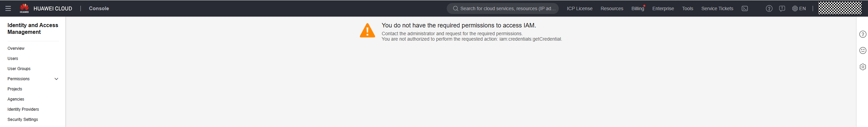Open the right sidebar gear settings icon

[x=863, y=67]
